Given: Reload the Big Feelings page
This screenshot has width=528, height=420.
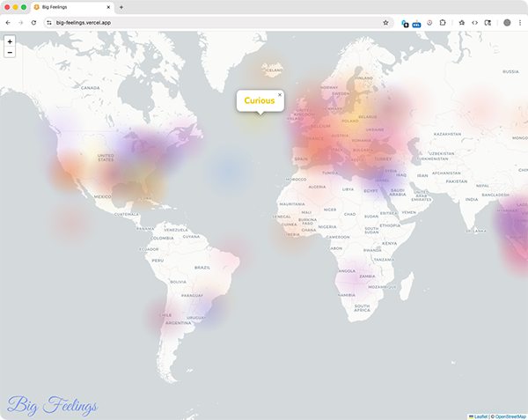Looking at the screenshot, I should [x=33, y=22].
